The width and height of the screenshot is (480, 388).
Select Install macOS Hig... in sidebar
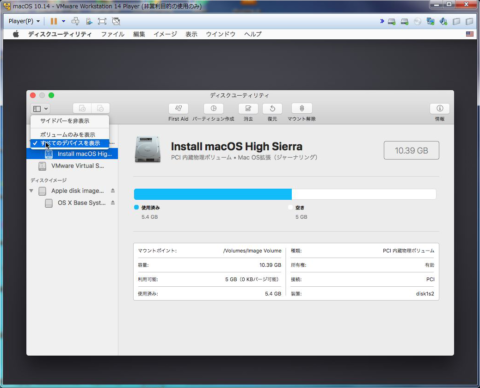pos(72,154)
